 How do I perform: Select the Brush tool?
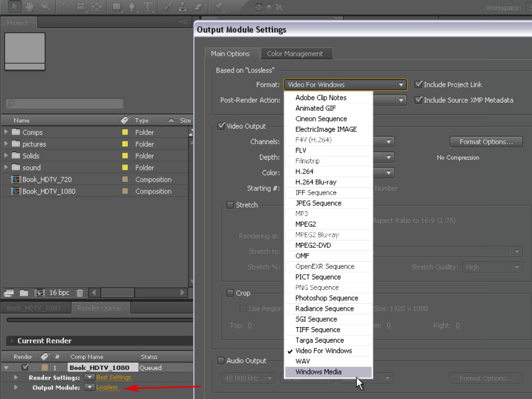[x=167, y=6]
